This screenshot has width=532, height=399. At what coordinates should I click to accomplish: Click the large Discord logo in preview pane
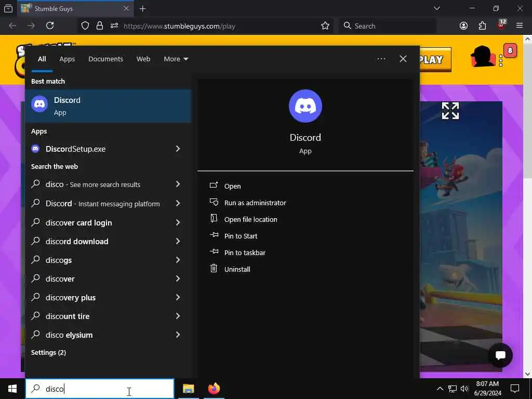click(305, 106)
